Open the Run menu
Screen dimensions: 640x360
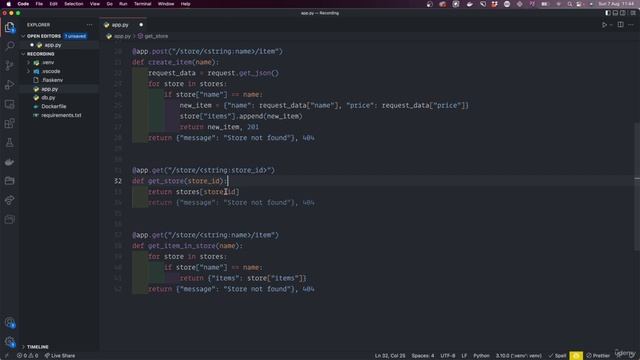(x=123, y=4)
